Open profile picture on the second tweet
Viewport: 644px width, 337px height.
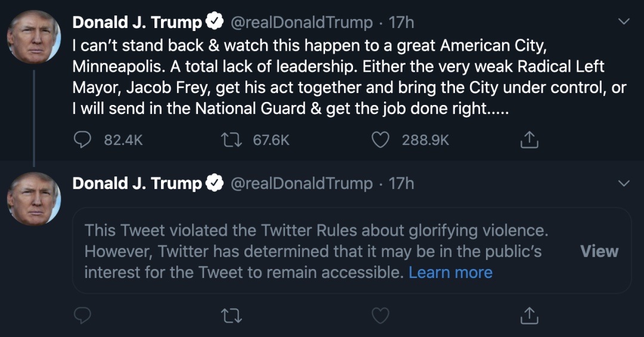(x=34, y=199)
